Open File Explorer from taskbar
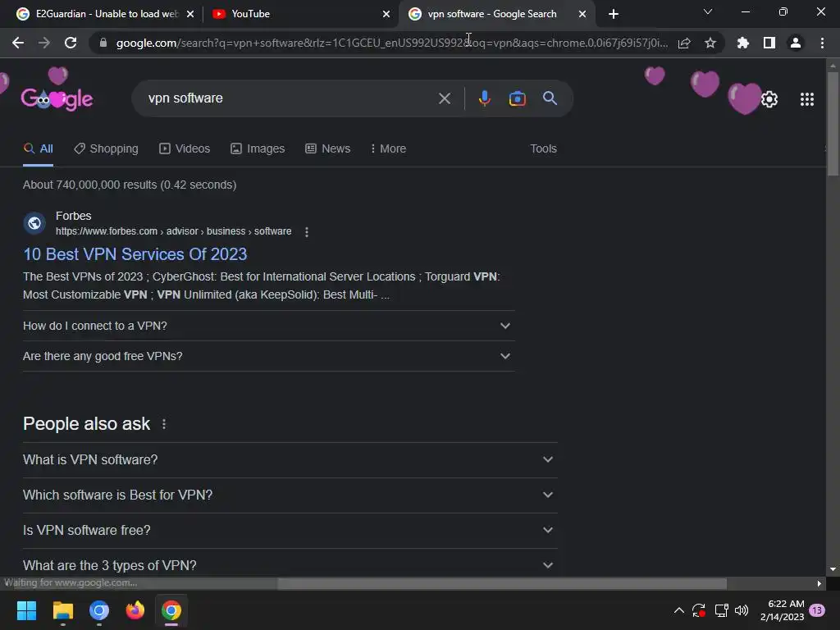 [62, 610]
